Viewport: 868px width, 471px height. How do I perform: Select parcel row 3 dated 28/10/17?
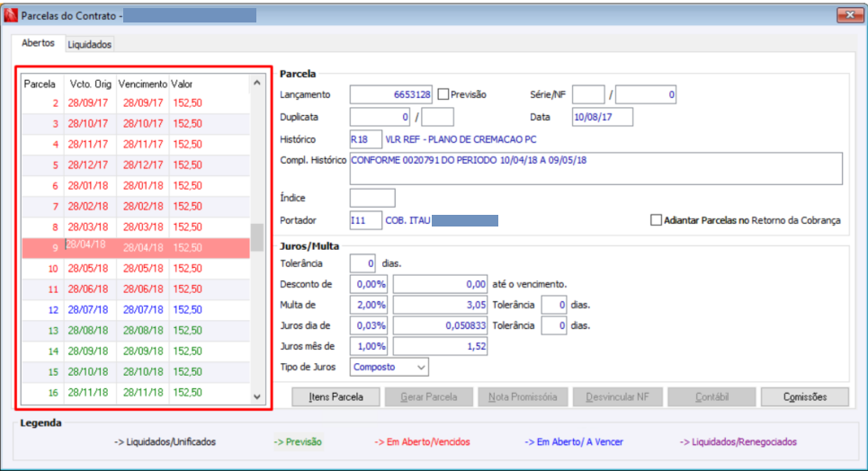pos(136,123)
